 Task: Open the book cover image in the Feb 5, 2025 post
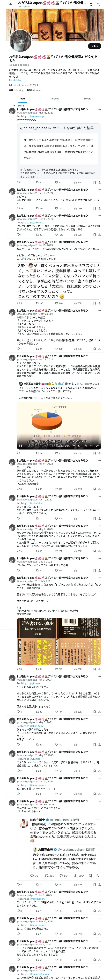pyautogui.click(x=59, y=641)
